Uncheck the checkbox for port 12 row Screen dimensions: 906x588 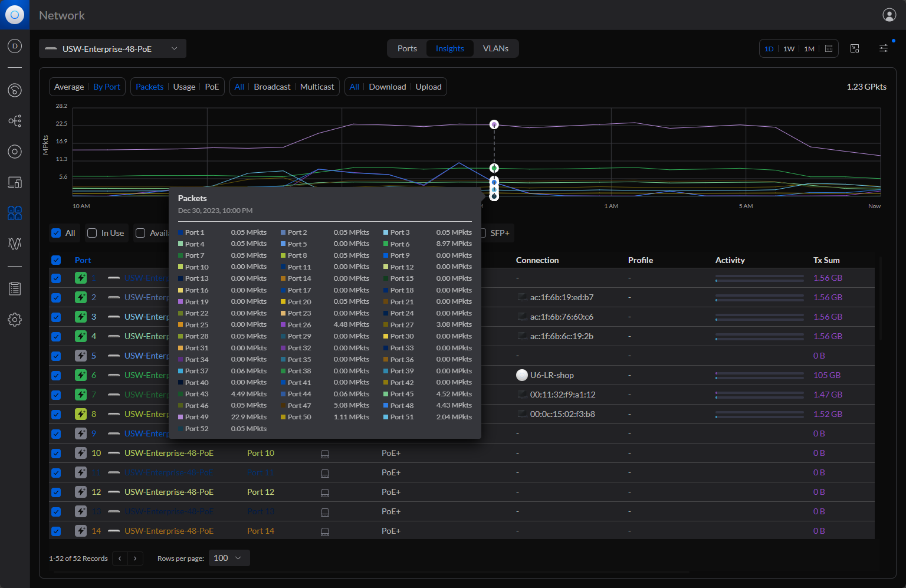pyautogui.click(x=56, y=492)
